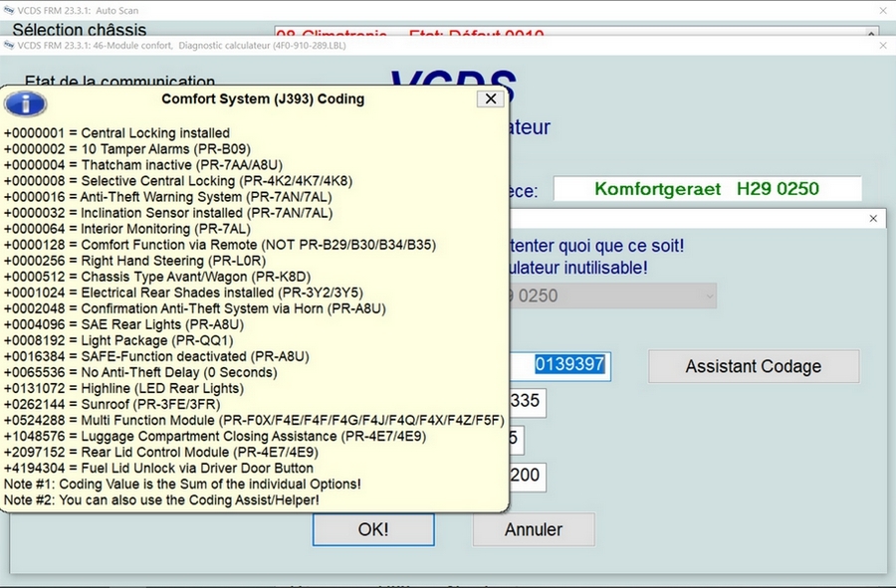
Task: Click the 'Sunroof (PR-3FE/3FR)' line
Action: click(112, 405)
